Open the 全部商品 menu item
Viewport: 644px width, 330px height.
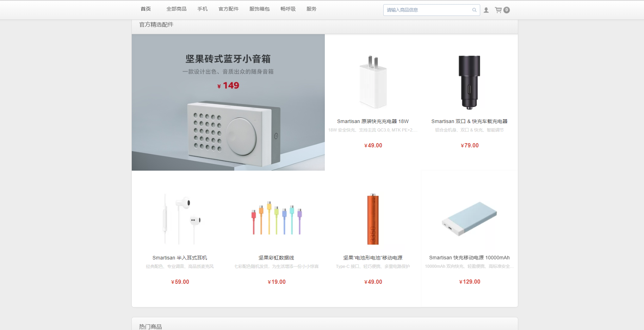point(177,9)
